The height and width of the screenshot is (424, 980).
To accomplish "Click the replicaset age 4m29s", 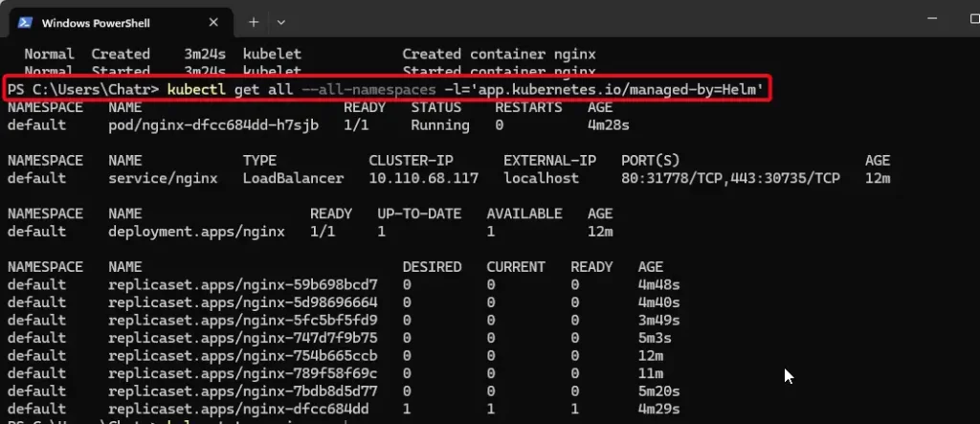I will coord(658,409).
